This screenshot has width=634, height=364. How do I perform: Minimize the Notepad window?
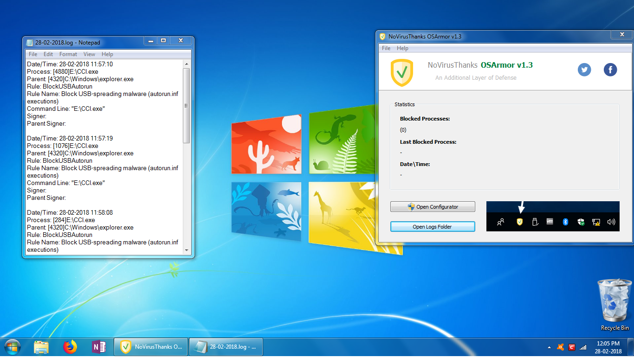150,41
